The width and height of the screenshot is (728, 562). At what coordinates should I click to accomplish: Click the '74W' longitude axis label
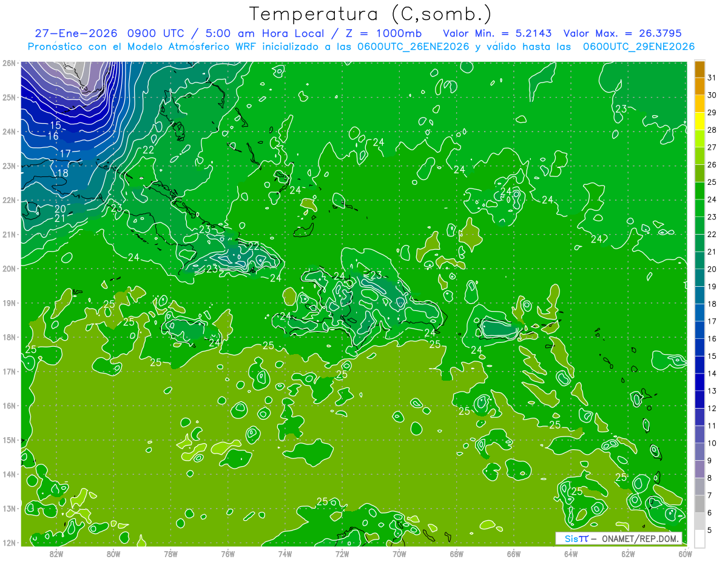[285, 554]
